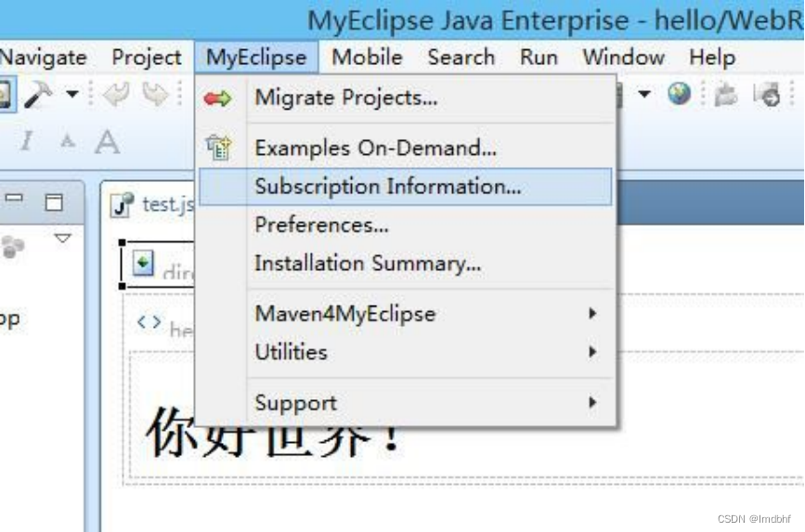The image size is (805, 532).
Task: Close the open MyEclipse menu
Action: point(256,57)
